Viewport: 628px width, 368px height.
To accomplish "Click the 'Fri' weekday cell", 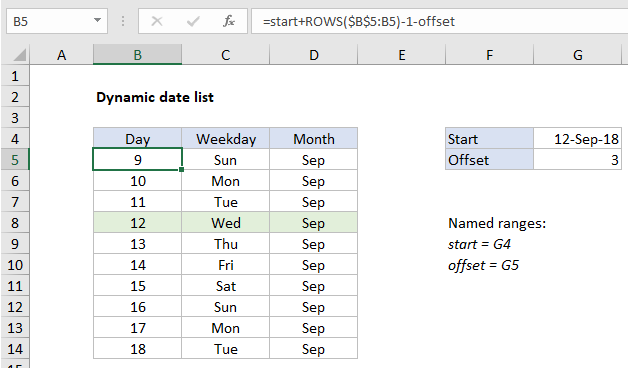I will (225, 265).
